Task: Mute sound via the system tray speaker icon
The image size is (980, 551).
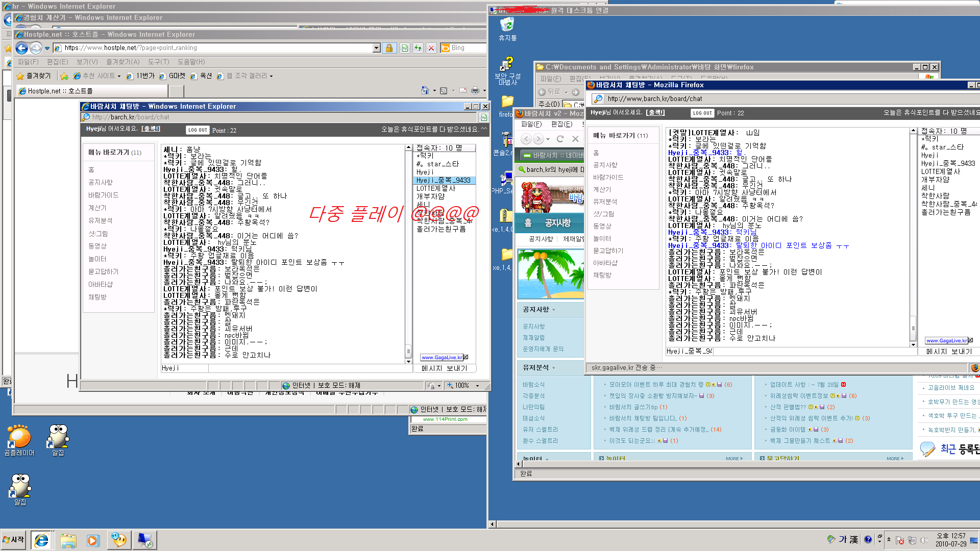Action: (924, 539)
